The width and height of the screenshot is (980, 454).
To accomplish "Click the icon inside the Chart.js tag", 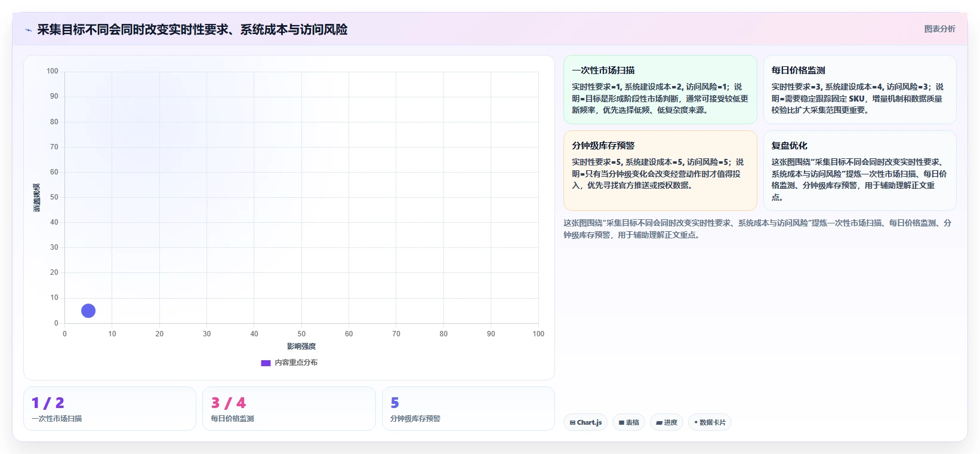I will [572, 422].
